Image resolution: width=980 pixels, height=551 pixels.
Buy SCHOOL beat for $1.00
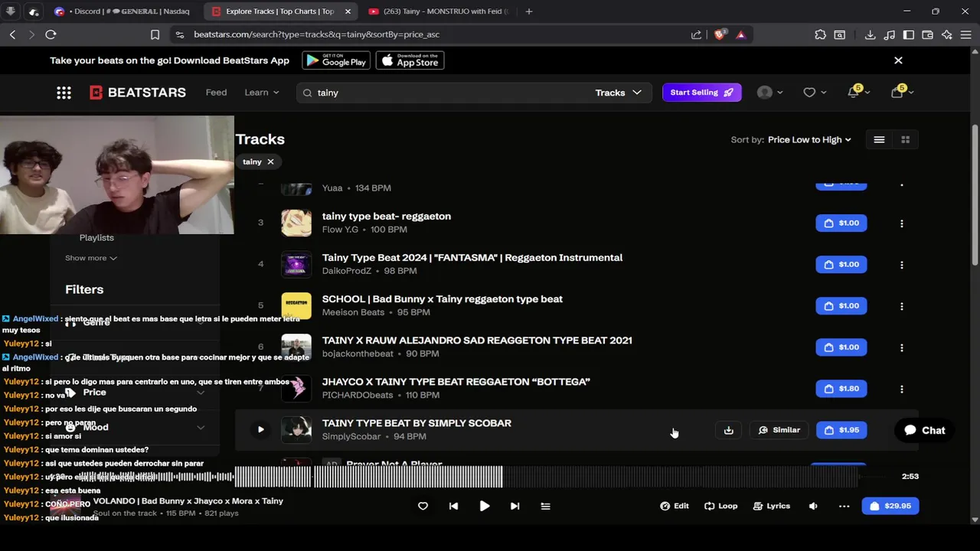coord(841,306)
